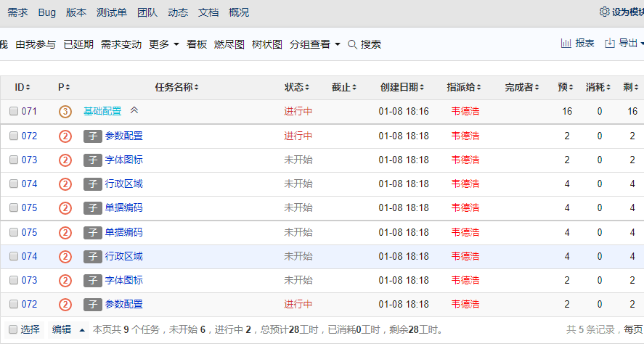Screen dimensions: 644x362
Task: Click the sort arrows beside 指派给 header
Action: [480, 88]
